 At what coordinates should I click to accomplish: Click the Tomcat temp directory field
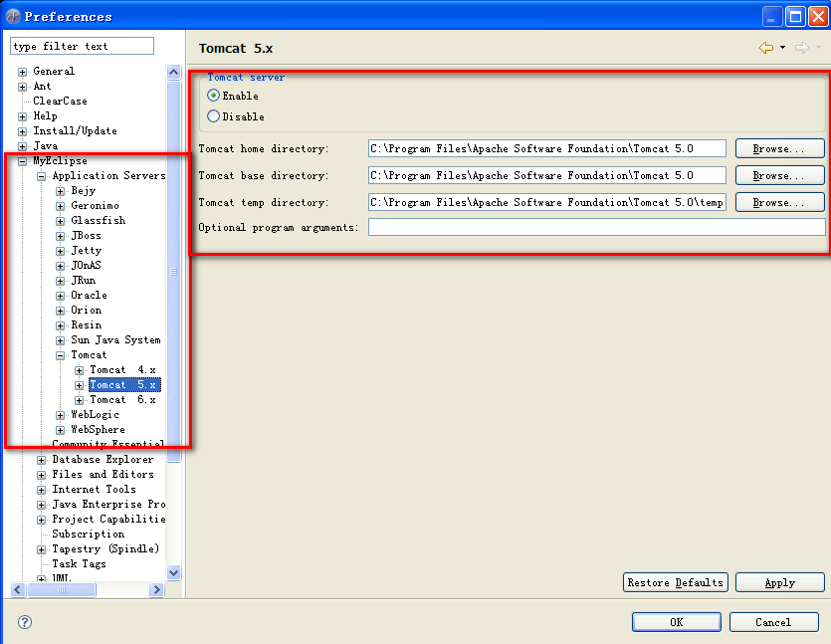[x=547, y=202]
